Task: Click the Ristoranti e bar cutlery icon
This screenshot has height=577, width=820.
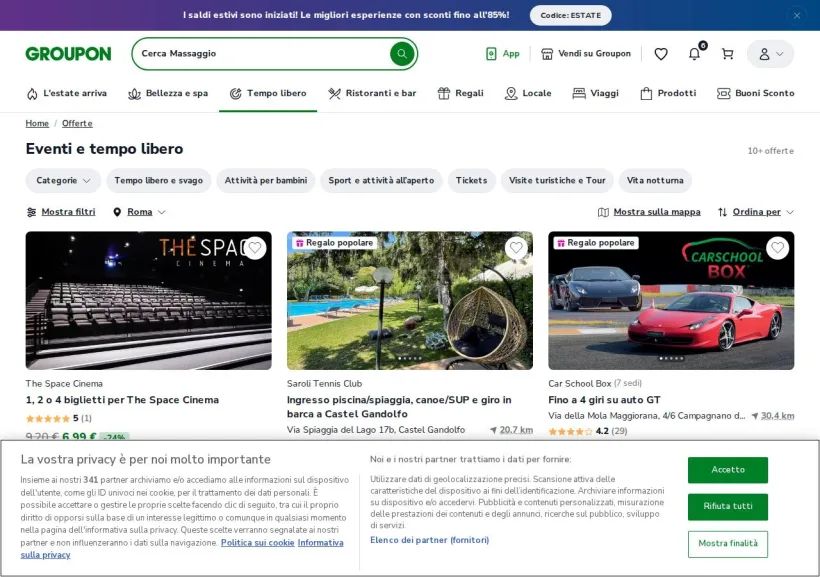Action: pos(334,94)
